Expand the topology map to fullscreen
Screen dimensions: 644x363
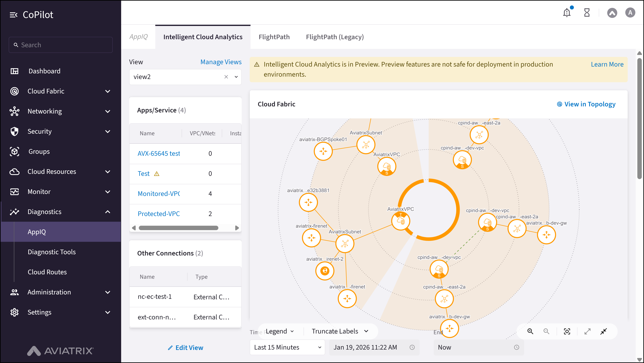click(588, 331)
